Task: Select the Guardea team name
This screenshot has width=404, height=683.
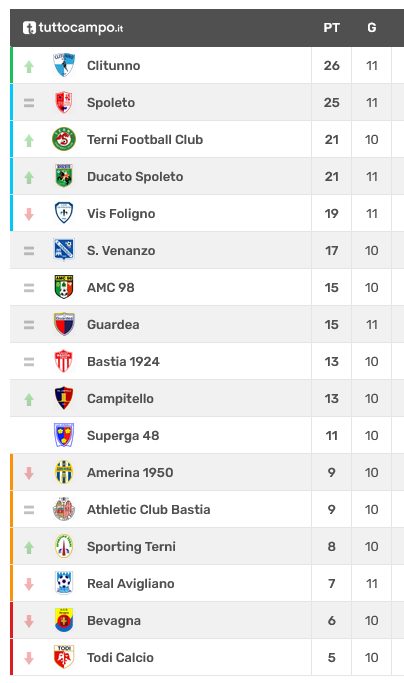Action: pos(113,325)
